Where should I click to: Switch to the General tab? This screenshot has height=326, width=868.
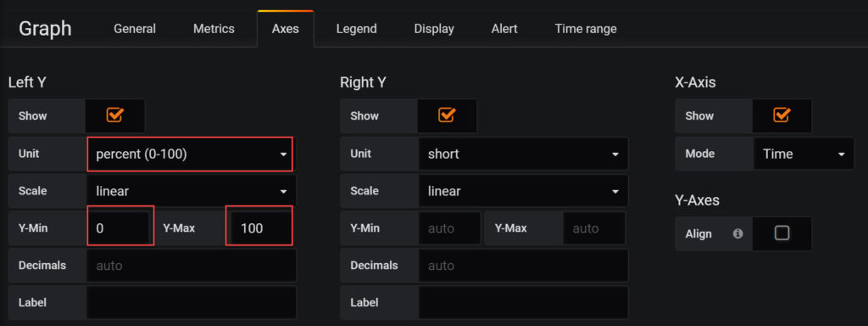click(135, 29)
